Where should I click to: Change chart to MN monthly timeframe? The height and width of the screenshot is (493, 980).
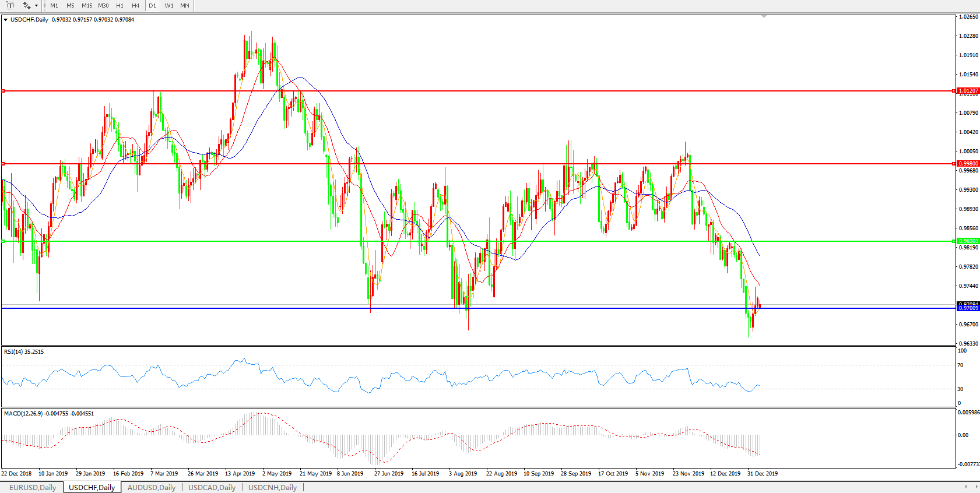click(184, 6)
